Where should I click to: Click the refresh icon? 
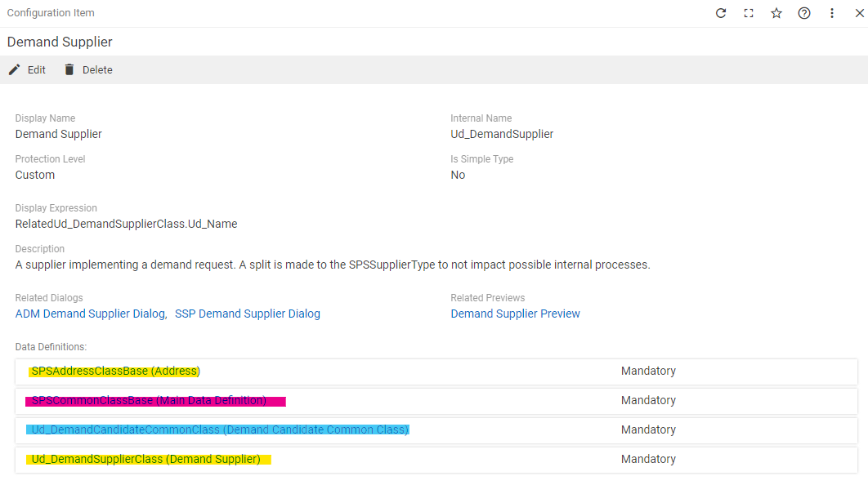pos(721,13)
